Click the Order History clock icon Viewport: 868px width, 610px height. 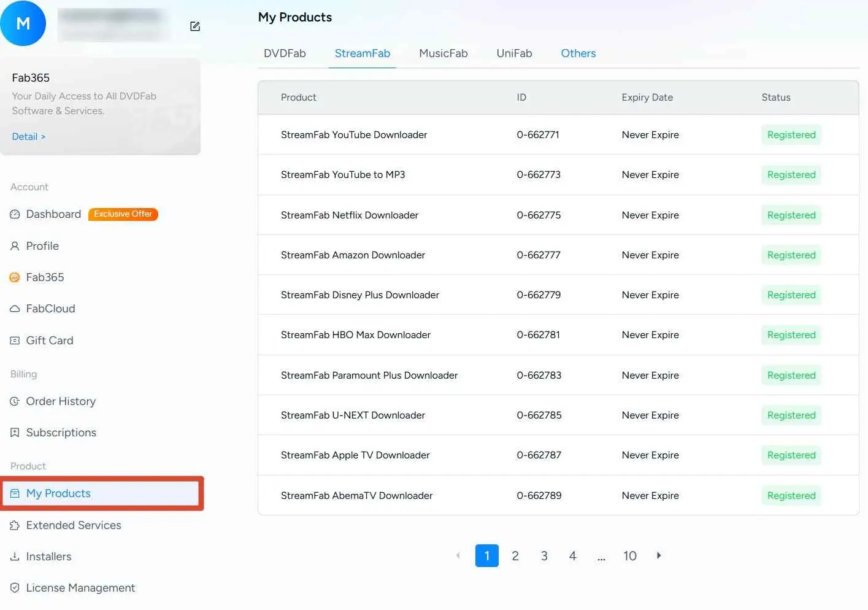[15, 401]
